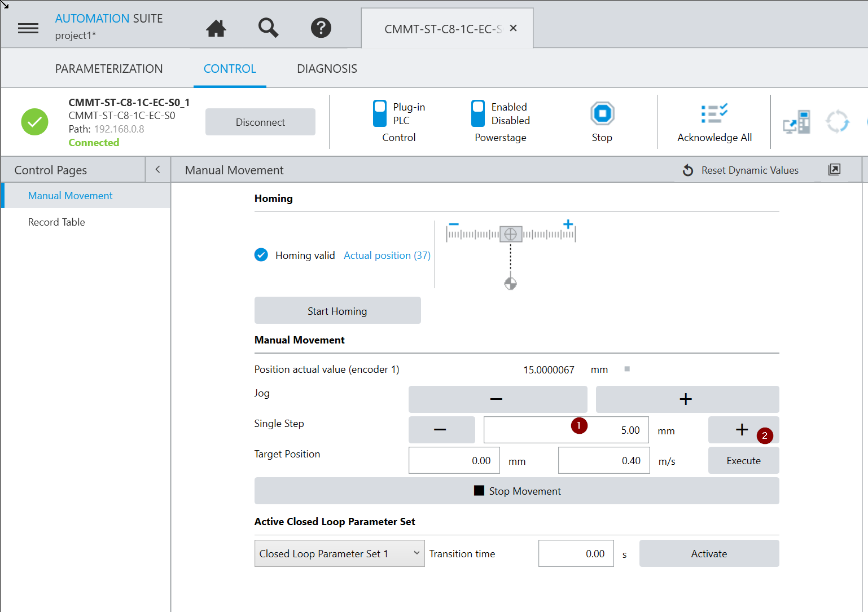Single Step minus button

[441, 430]
